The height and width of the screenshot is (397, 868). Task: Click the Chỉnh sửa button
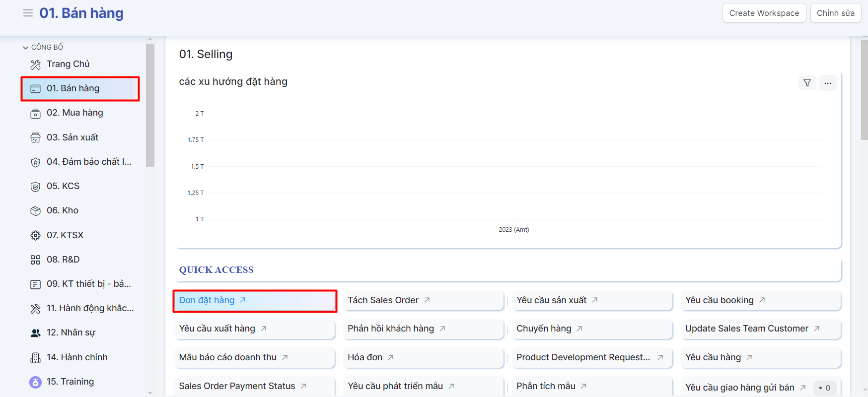(x=835, y=13)
